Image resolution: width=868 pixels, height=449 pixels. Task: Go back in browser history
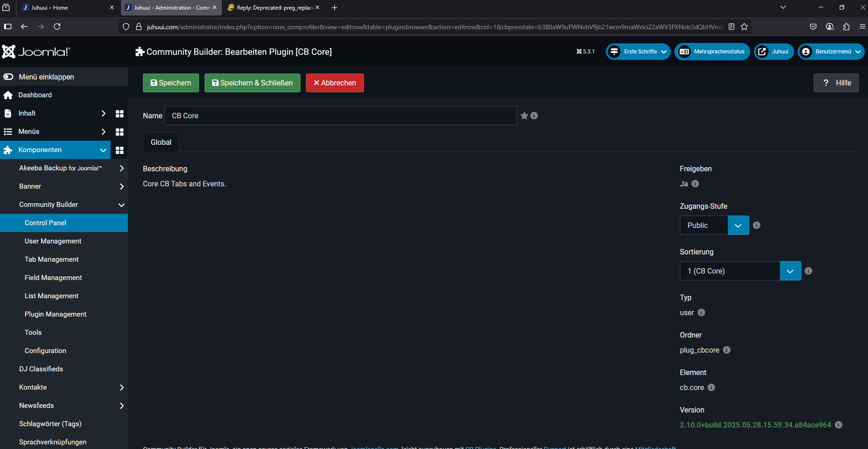tap(24, 26)
